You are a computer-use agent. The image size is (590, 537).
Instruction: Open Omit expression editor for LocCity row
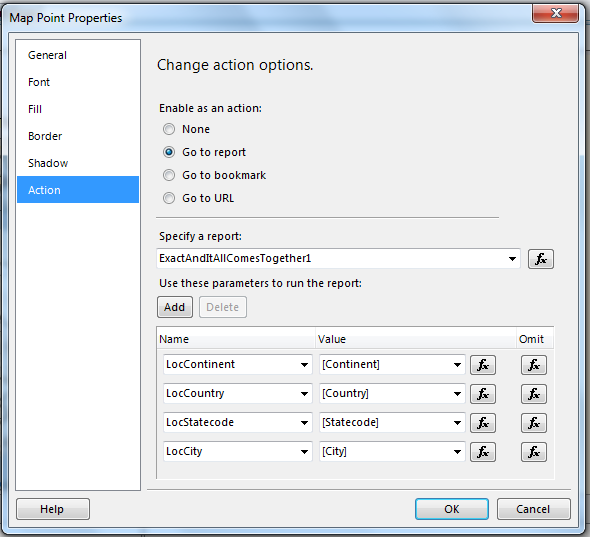(534, 452)
